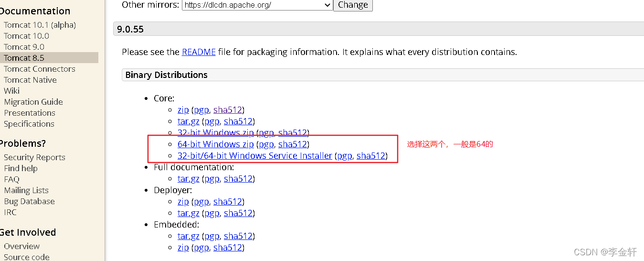Open the Bug Database sidebar link
The width and height of the screenshot is (644, 261).
tap(29, 201)
